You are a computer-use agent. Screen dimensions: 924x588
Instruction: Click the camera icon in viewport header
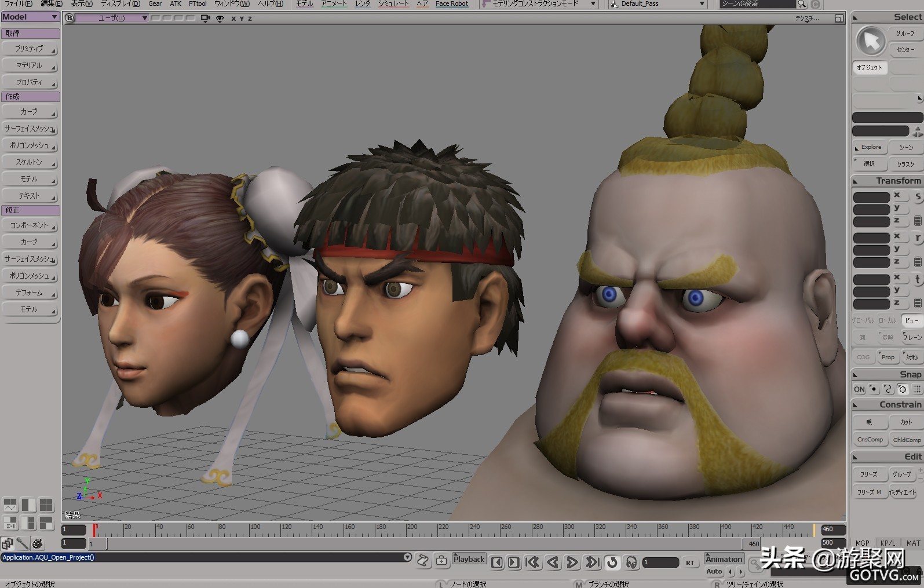pyautogui.click(x=205, y=19)
